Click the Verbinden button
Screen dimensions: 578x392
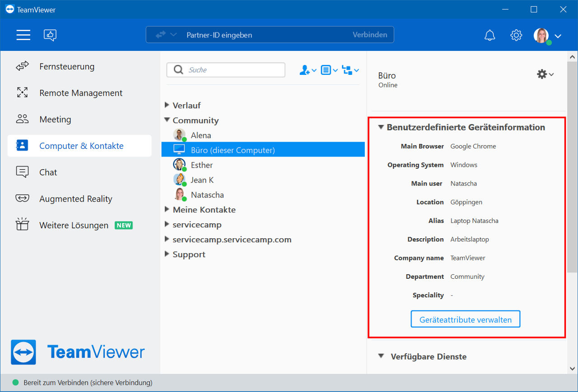pyautogui.click(x=370, y=35)
